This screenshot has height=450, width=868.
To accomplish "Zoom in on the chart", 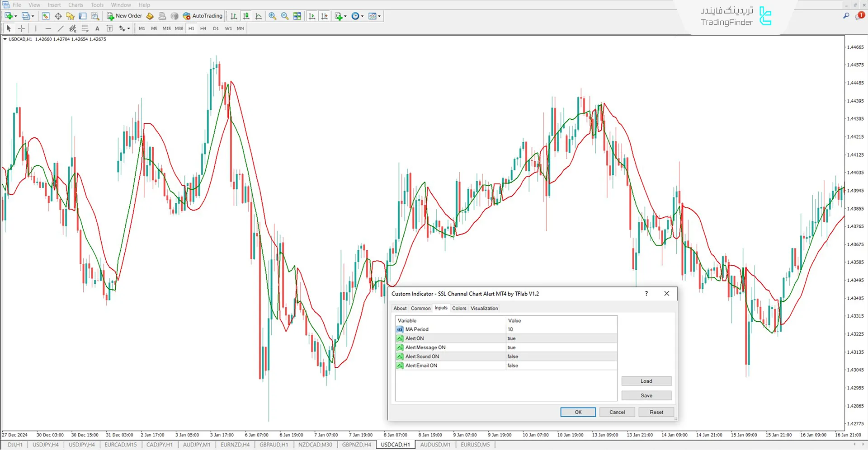I will [x=272, y=16].
